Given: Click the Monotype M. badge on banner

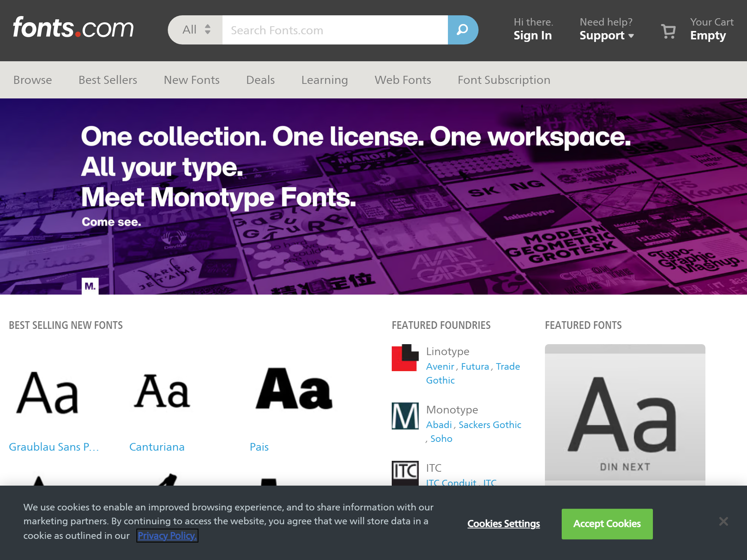Looking at the screenshot, I should [90, 286].
